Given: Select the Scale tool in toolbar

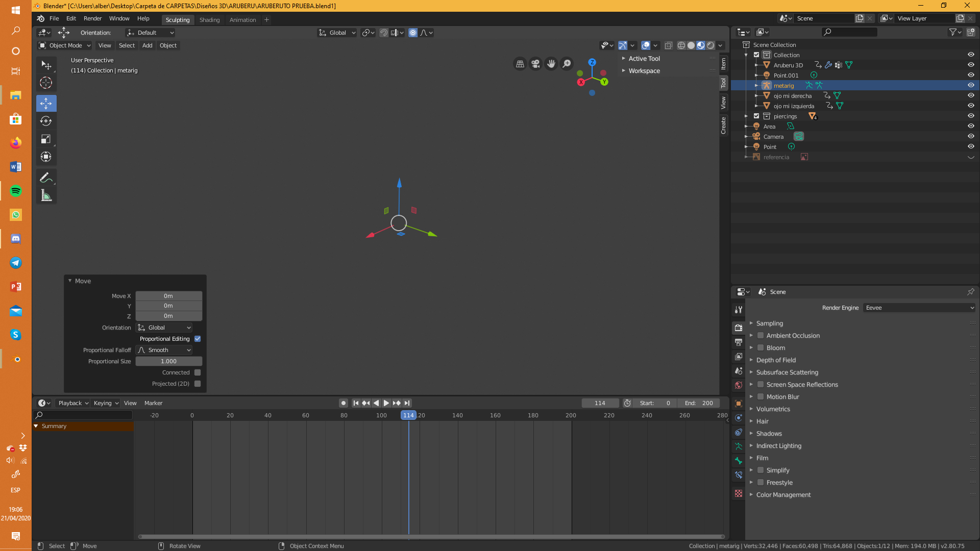Looking at the screenshot, I should point(46,139).
